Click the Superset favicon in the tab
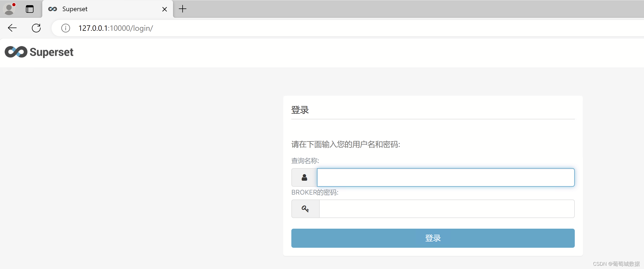644x269 pixels. coord(53,9)
